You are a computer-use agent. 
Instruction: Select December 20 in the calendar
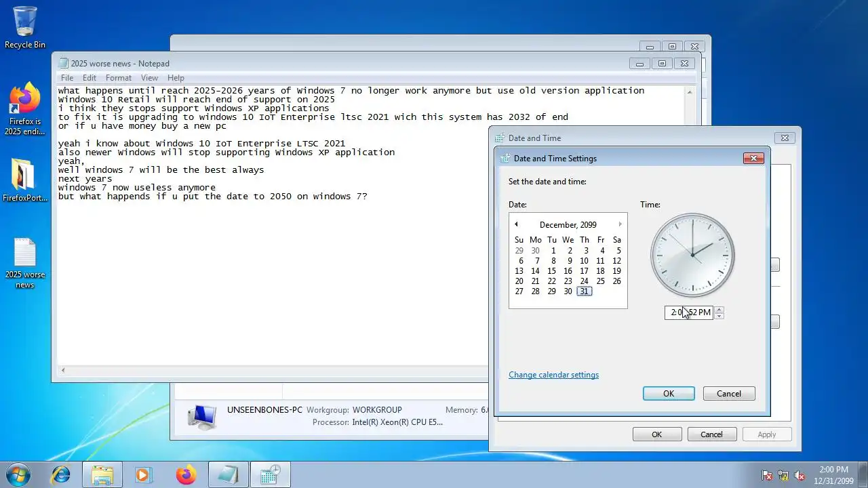(x=519, y=281)
